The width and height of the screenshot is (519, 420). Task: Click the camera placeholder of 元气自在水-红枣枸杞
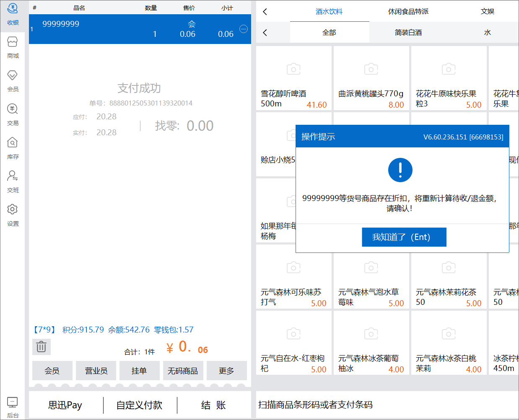[293, 333]
